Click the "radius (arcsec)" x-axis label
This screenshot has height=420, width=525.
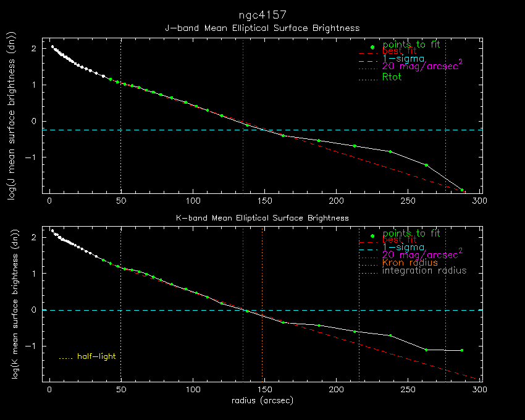click(x=262, y=400)
